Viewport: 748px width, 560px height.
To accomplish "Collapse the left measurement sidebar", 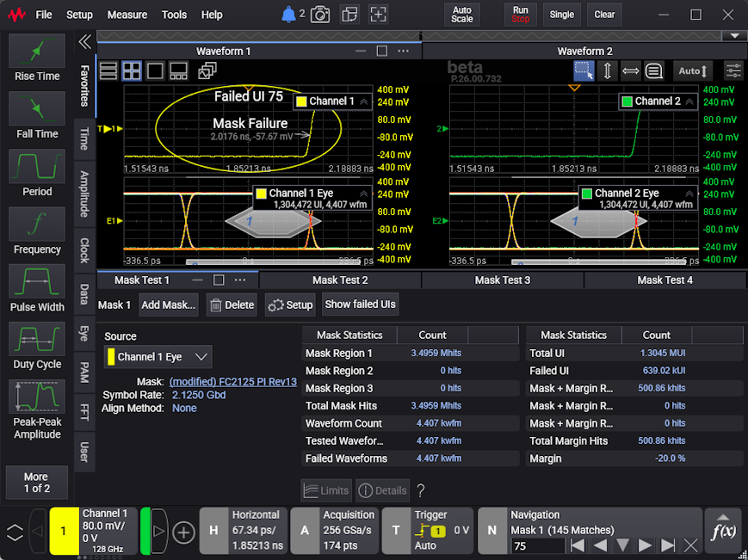I will click(x=84, y=42).
